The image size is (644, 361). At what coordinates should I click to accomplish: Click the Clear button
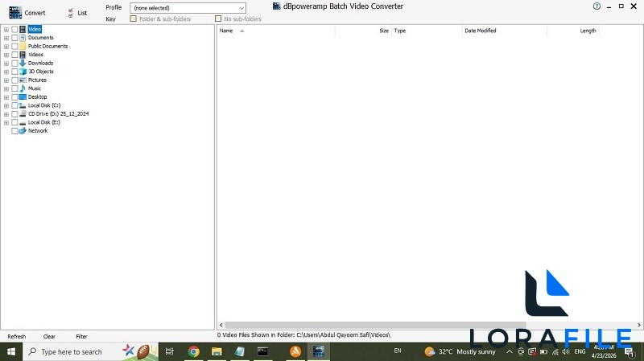pos(49,336)
